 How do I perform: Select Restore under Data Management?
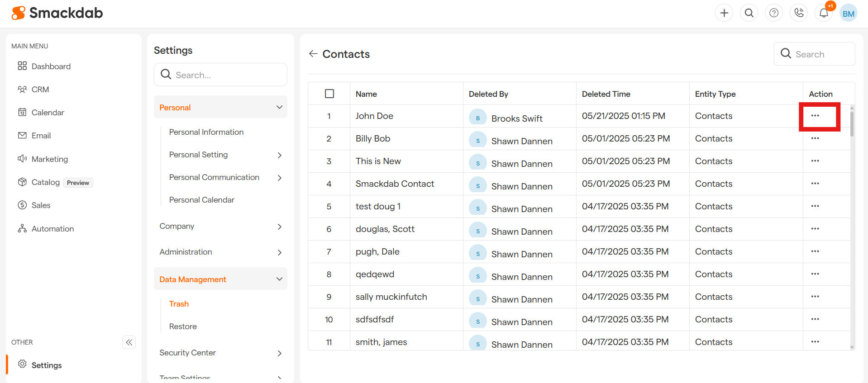[x=183, y=326]
